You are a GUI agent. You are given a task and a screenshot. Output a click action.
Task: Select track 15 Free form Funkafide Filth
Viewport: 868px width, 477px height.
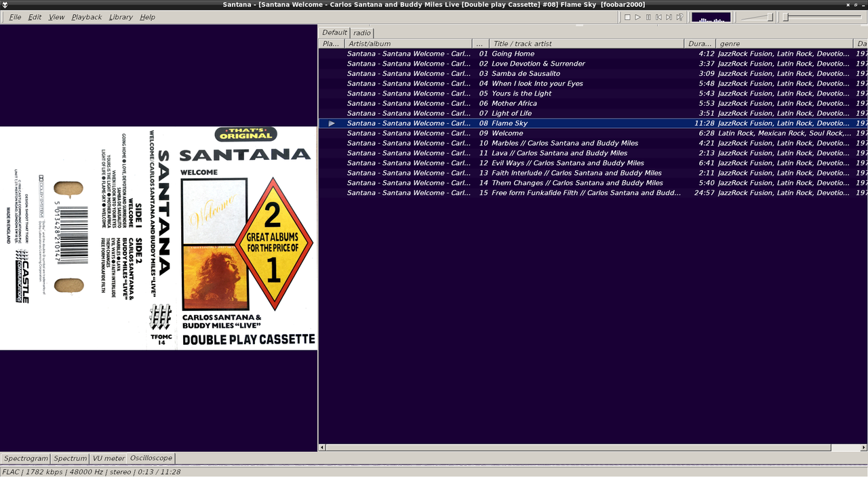click(593, 192)
